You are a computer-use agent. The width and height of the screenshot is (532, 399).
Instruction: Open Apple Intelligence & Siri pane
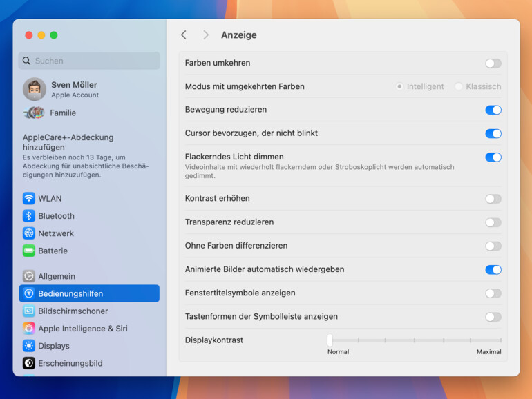click(x=89, y=329)
